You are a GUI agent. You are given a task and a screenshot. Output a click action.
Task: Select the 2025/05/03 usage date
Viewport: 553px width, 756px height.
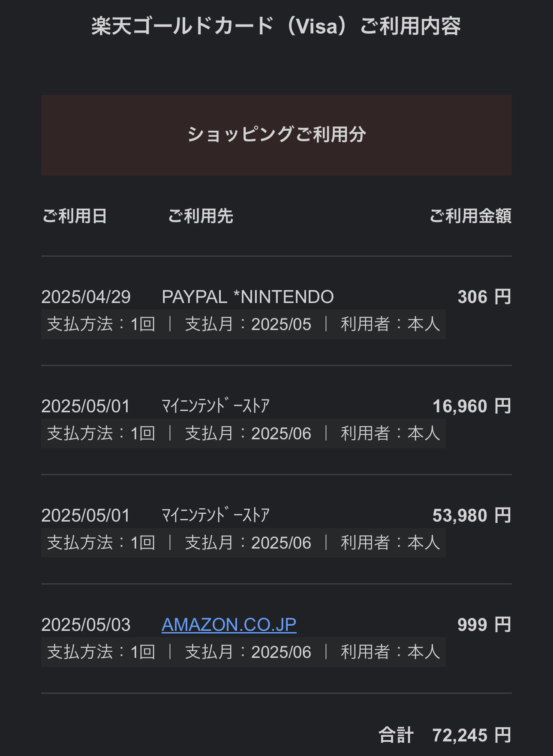point(86,625)
